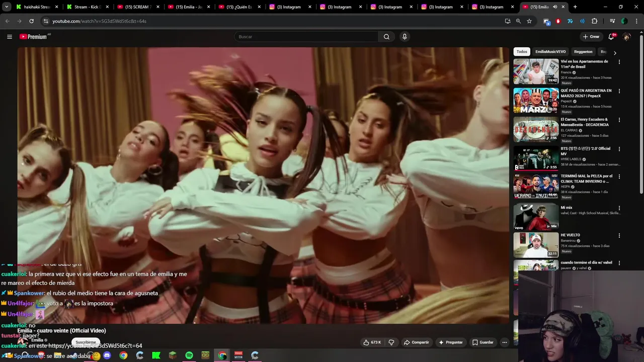Switch to the (15) SCREAM 7 tab
The image size is (644, 362).
click(138, 7)
